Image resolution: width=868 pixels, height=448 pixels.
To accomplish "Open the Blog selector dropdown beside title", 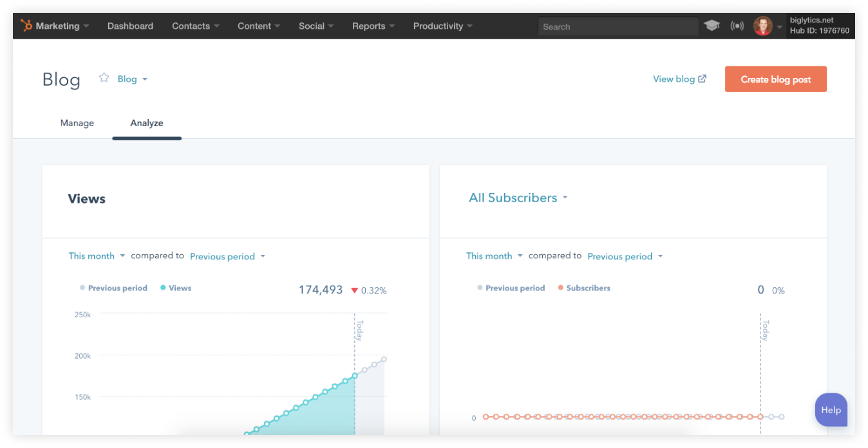I will click(x=133, y=79).
